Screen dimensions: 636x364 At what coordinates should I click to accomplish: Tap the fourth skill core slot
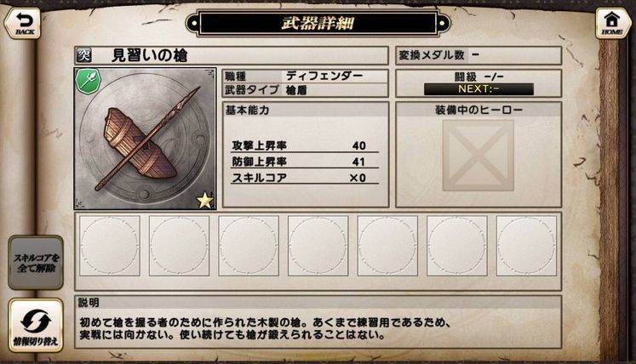click(x=318, y=246)
